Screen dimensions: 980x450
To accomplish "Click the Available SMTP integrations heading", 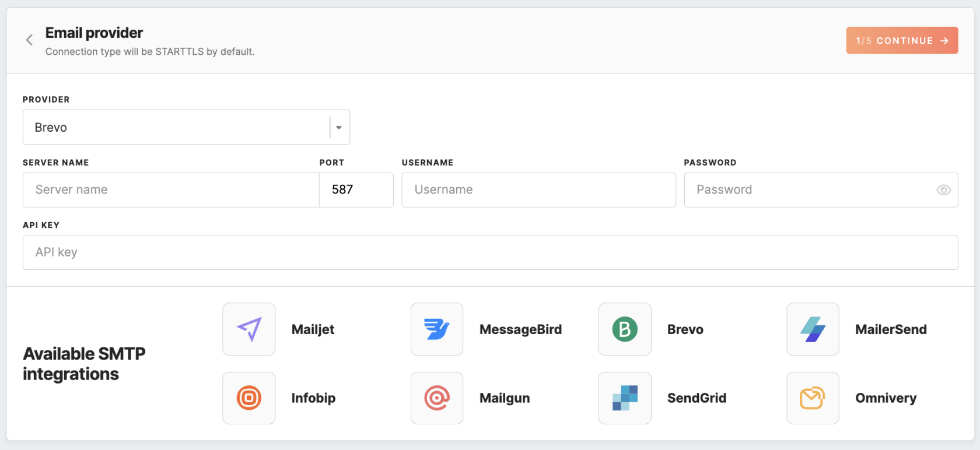I will (84, 364).
